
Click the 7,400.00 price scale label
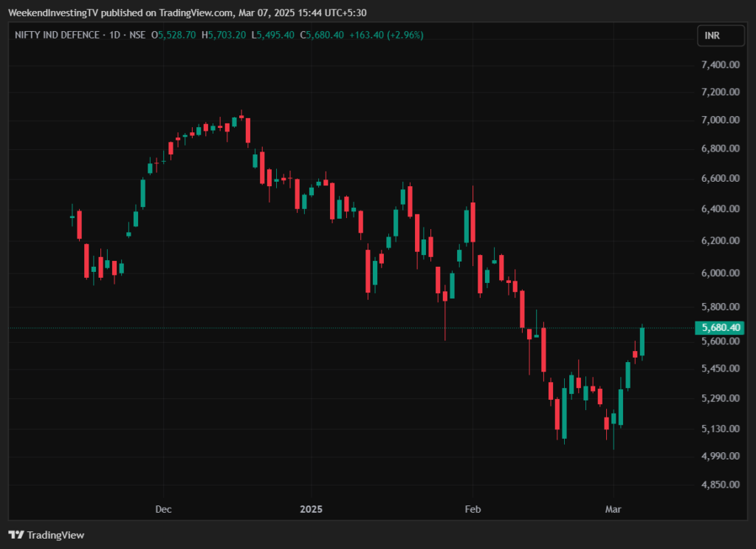(x=720, y=64)
